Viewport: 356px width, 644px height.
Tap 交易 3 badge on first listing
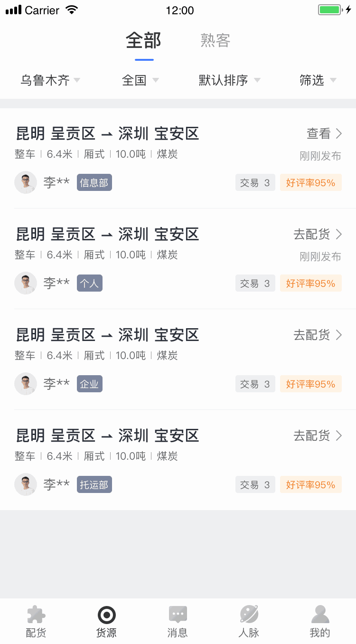click(x=255, y=183)
